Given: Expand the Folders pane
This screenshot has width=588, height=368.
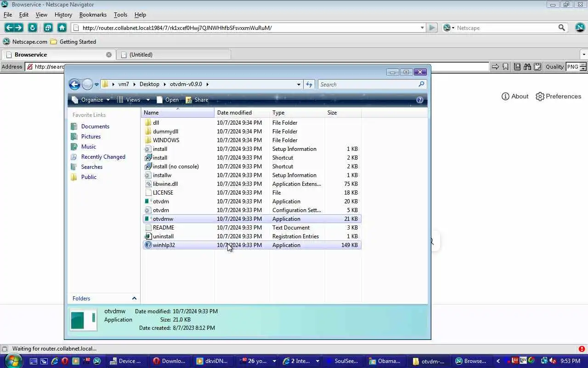Looking at the screenshot, I should 134,299.
